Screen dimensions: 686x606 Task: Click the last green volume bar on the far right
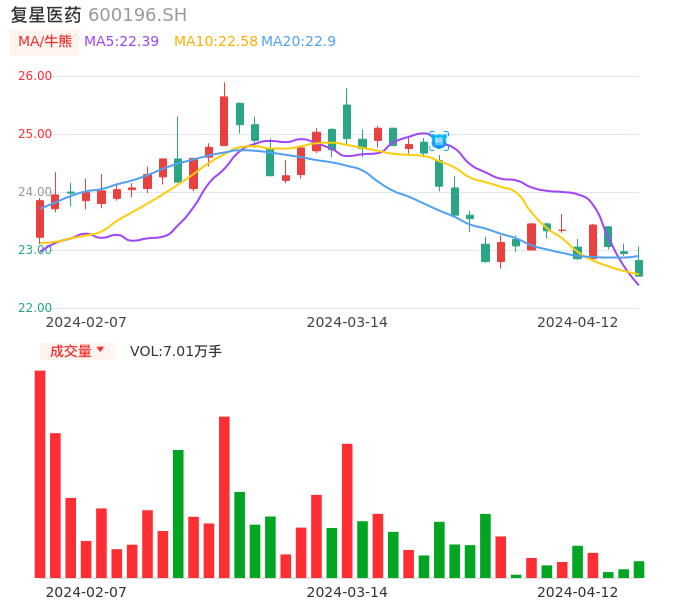point(639,569)
